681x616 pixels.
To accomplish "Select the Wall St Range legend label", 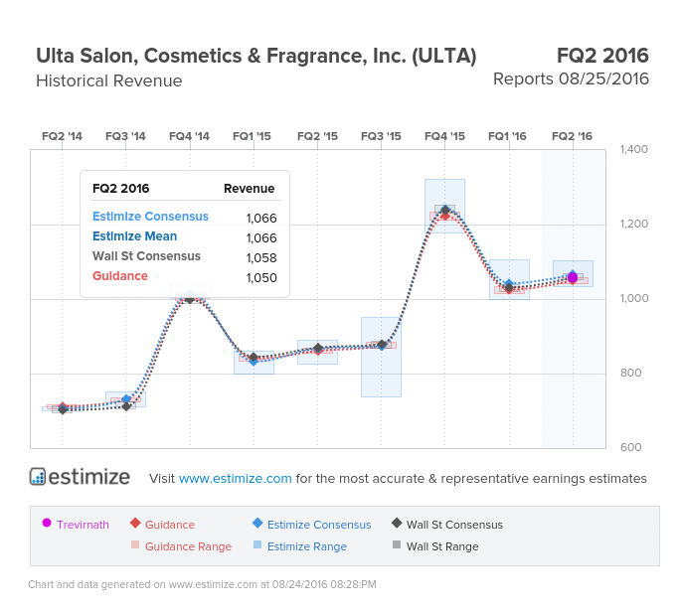I will (442, 546).
